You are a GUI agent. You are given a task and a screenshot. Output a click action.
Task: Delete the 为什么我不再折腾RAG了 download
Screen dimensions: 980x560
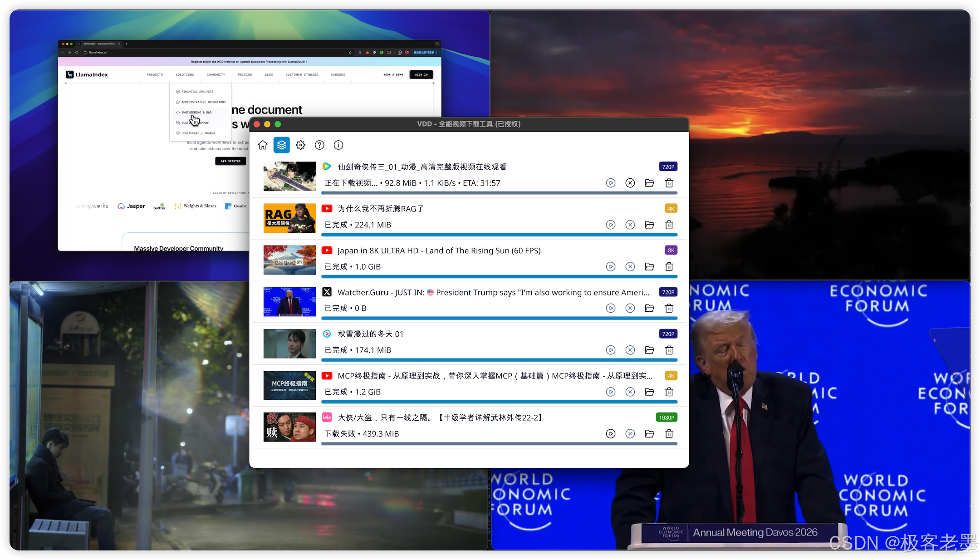tap(669, 225)
